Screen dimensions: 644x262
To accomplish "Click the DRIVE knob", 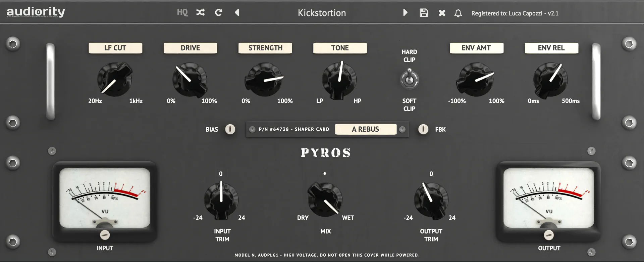I will pyautogui.click(x=190, y=80).
